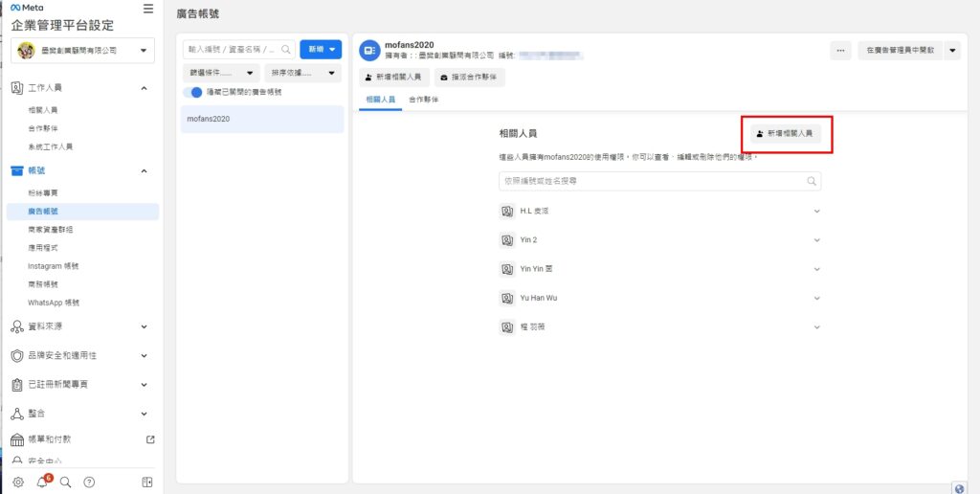Click the Meta logo in the sidebar
The image size is (980, 494).
click(x=27, y=8)
